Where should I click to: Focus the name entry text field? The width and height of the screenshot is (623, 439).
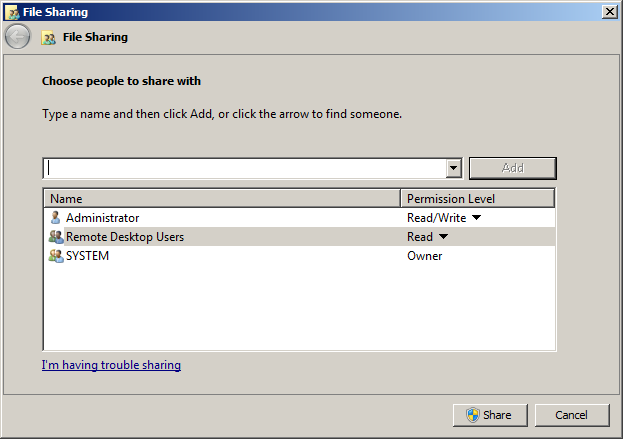243,168
